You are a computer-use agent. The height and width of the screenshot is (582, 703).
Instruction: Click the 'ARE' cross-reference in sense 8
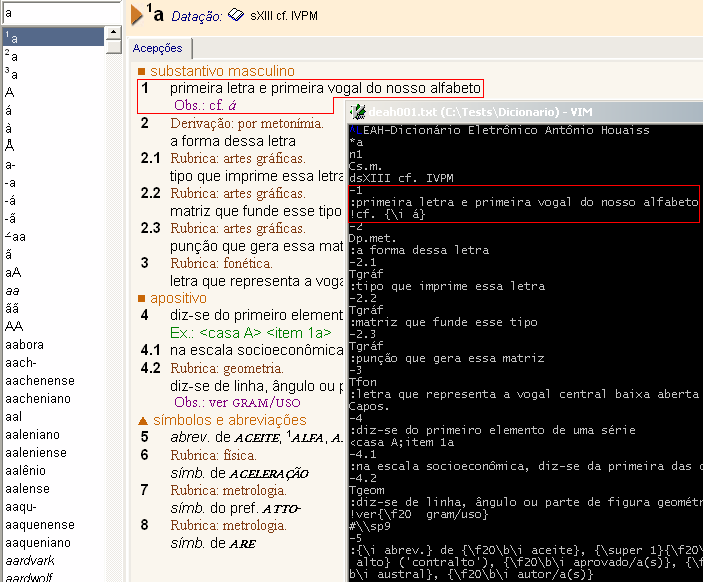pos(242,543)
